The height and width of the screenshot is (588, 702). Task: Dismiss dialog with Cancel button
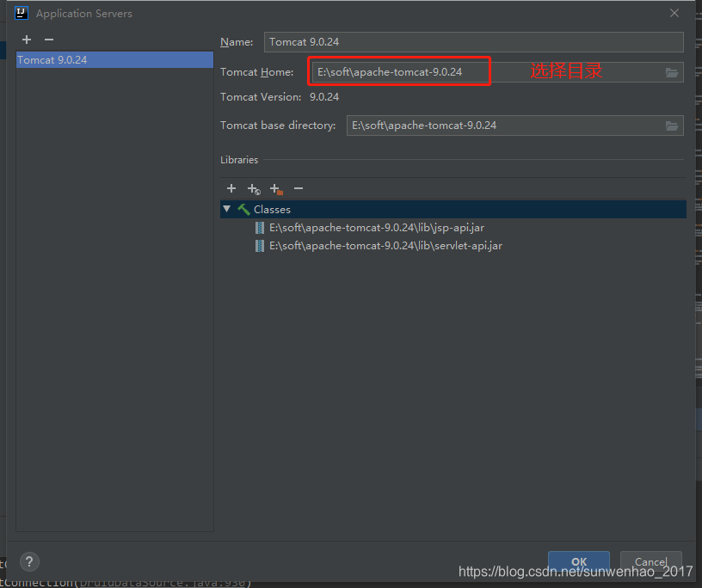point(651,562)
